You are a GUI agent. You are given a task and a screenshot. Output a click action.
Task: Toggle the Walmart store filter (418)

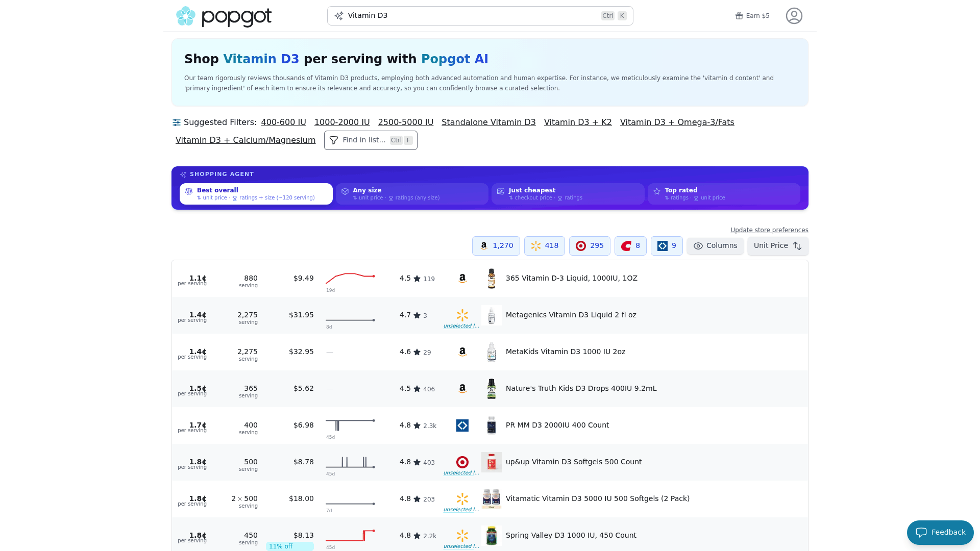coord(544,246)
